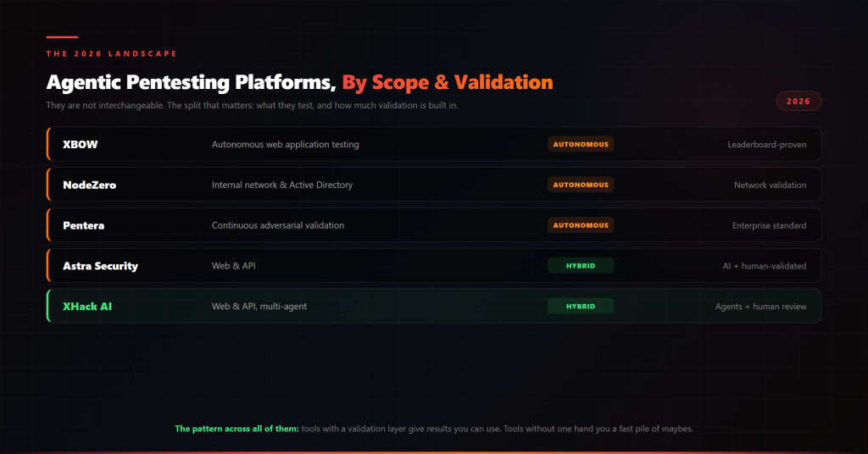Click 'Network validation' label
This screenshot has width=868, height=454.
click(x=770, y=185)
